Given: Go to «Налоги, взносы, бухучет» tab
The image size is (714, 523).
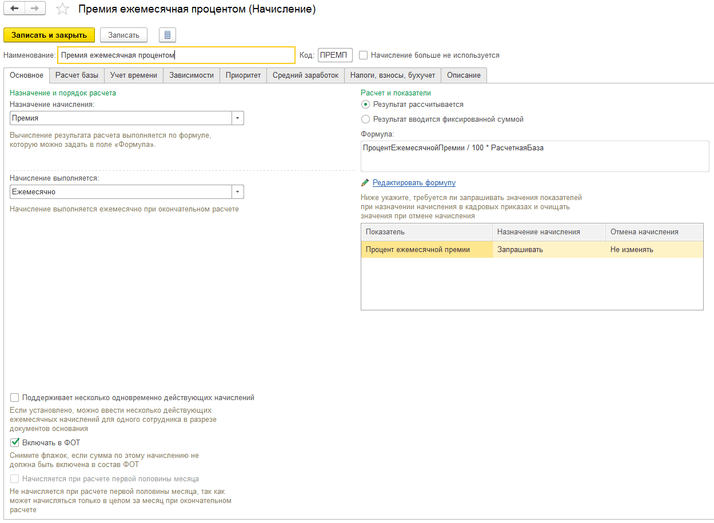Looking at the screenshot, I should pos(392,75).
